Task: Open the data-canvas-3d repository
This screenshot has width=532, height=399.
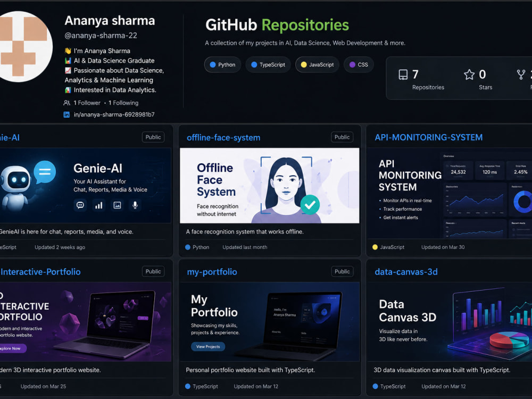Action: pos(406,272)
